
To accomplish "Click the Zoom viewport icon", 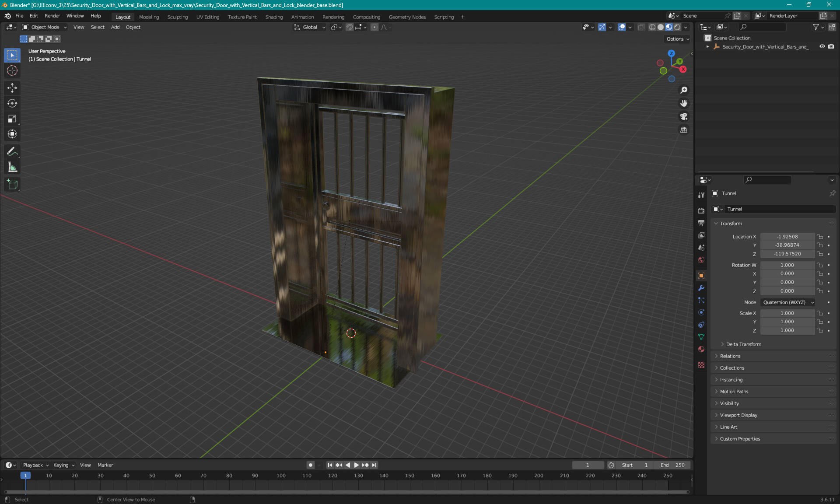I will tap(683, 90).
